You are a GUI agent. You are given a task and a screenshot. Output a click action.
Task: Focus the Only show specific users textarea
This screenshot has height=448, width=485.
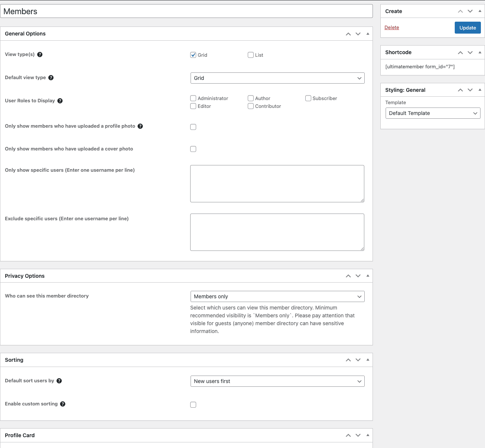[x=277, y=184]
